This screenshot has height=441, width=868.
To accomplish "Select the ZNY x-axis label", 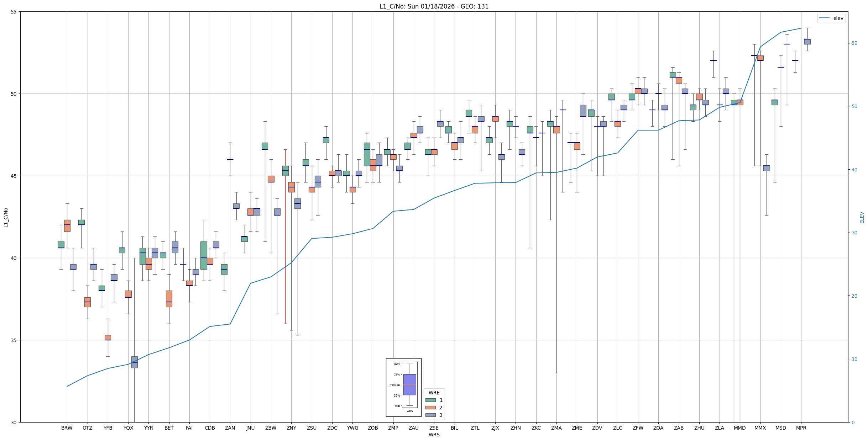I will coord(291,428).
